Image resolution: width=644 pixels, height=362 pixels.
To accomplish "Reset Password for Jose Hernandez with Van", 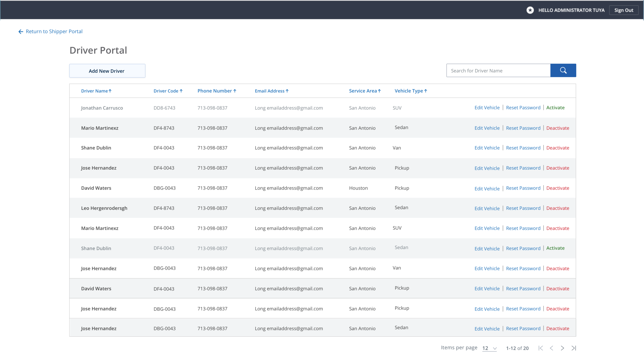I will (523, 268).
